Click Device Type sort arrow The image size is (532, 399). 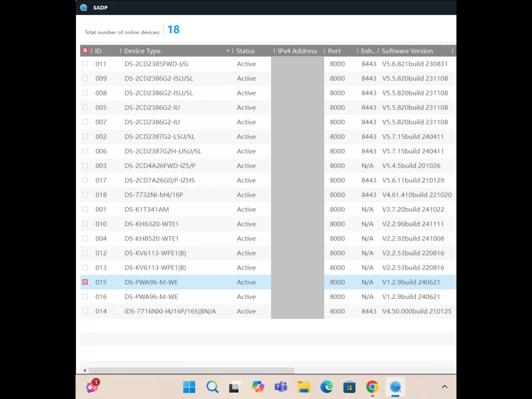coord(228,51)
